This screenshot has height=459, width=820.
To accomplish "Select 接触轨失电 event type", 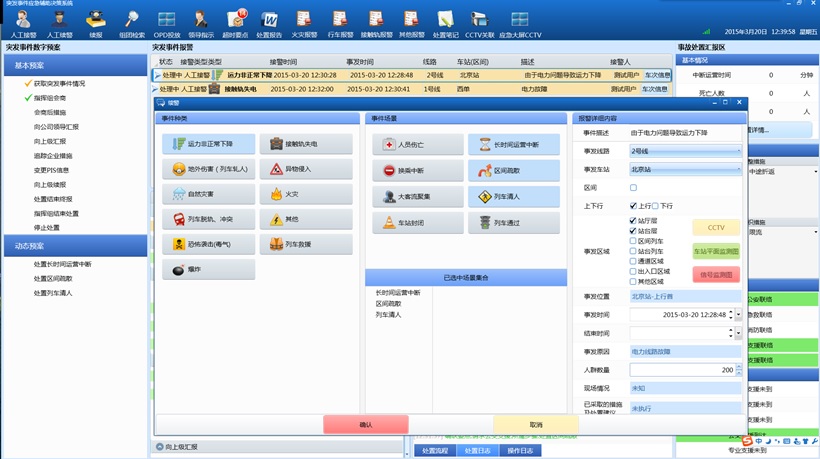I will 306,144.
